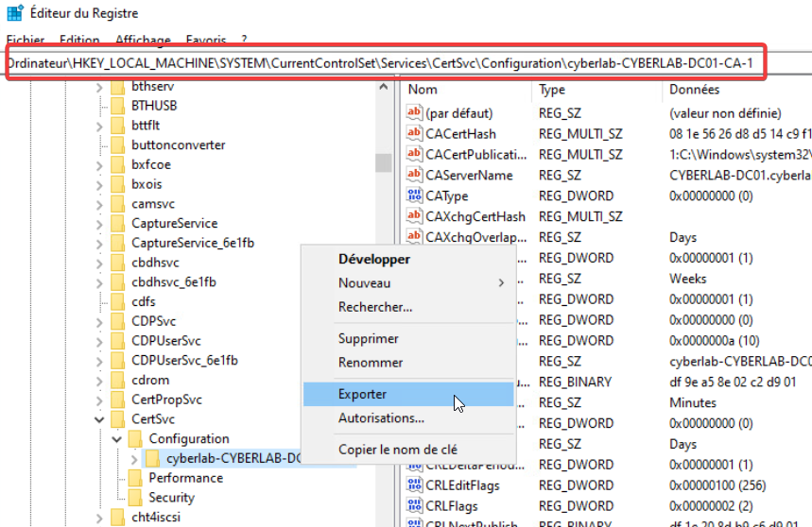
Task: Expand the bthserv tree node
Action: click(100, 86)
